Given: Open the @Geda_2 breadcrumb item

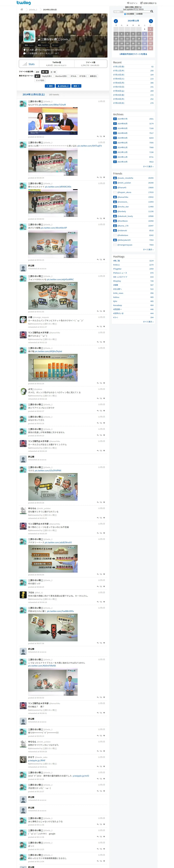Looking at the screenshot, I should click(33, 9).
